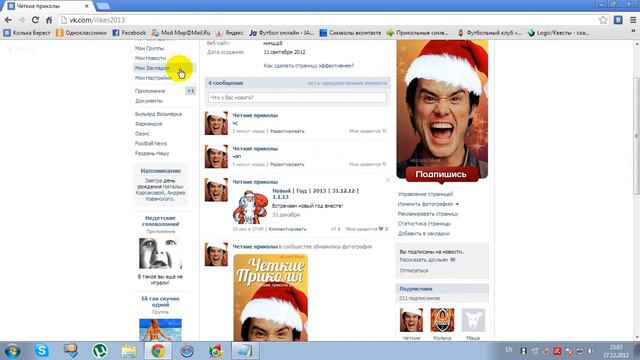Screen dimensions: 640x360
Task: Open the Одноклассники bookmark
Action: [81, 33]
